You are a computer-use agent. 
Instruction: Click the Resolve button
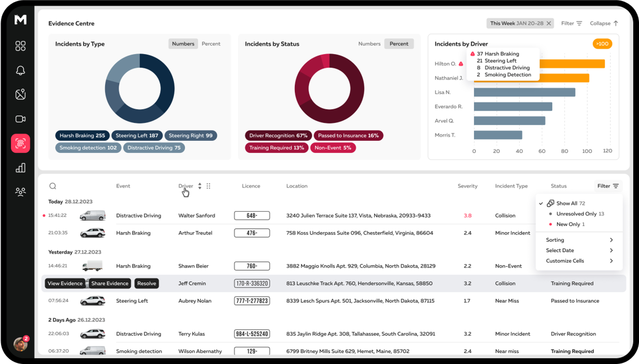click(146, 283)
